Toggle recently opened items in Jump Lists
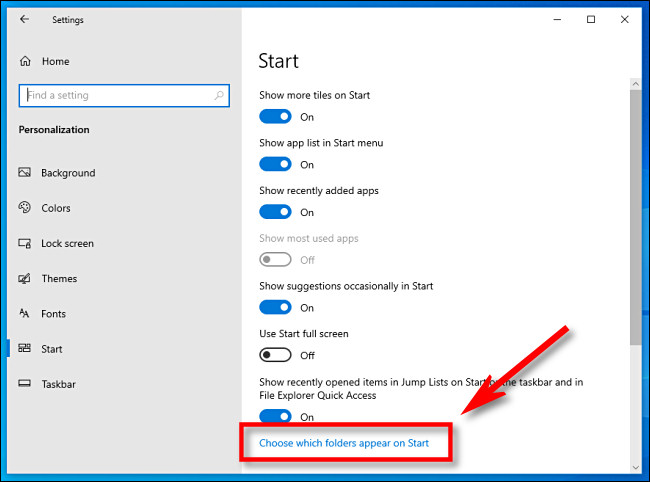Viewport: 650px width, 482px height. [x=275, y=416]
